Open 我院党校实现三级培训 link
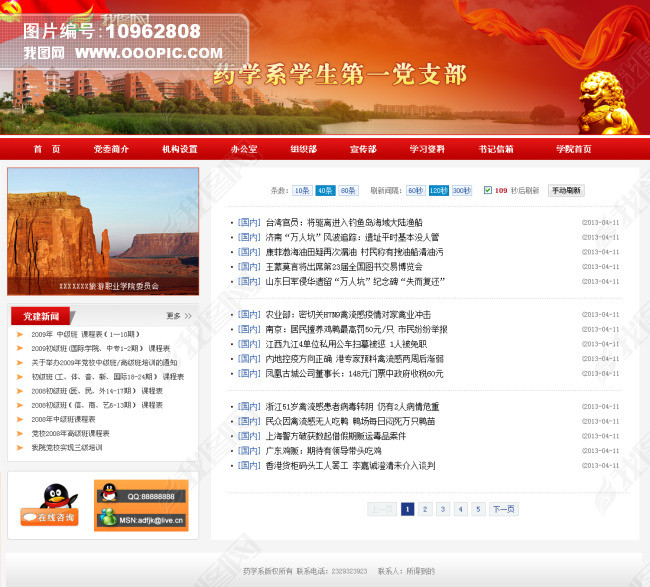Screen dimensions: 650x587 (67, 447)
